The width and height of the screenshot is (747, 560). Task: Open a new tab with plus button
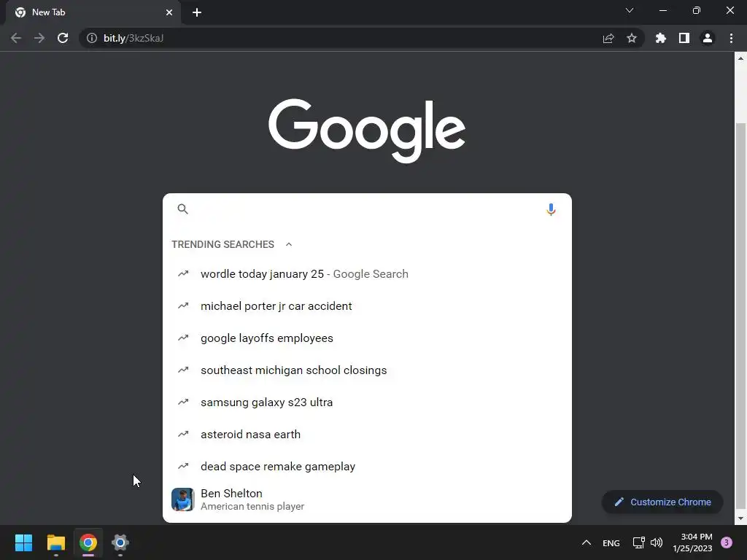pos(197,12)
